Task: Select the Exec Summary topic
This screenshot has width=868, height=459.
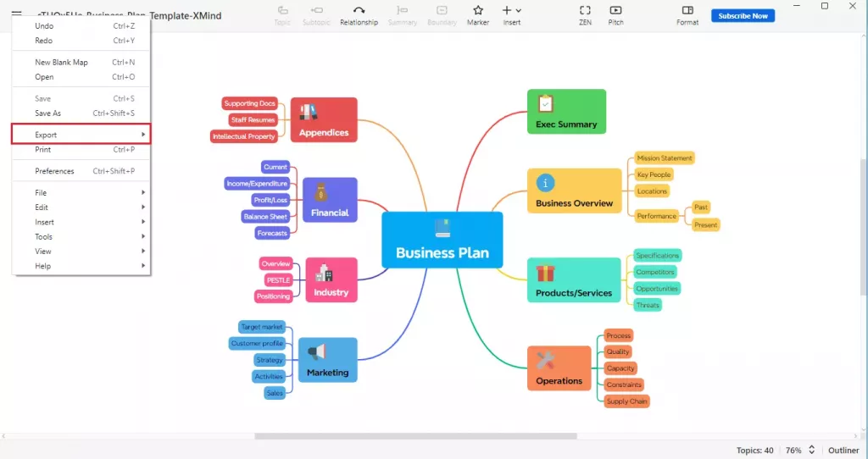Action: click(x=566, y=112)
